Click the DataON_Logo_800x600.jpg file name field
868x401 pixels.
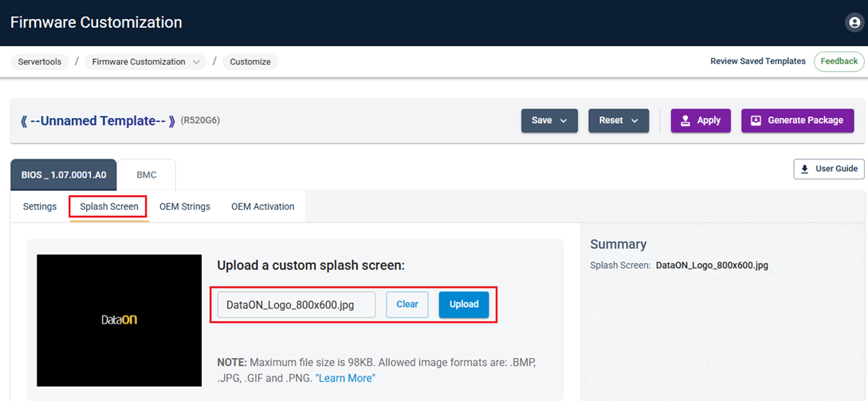click(296, 305)
